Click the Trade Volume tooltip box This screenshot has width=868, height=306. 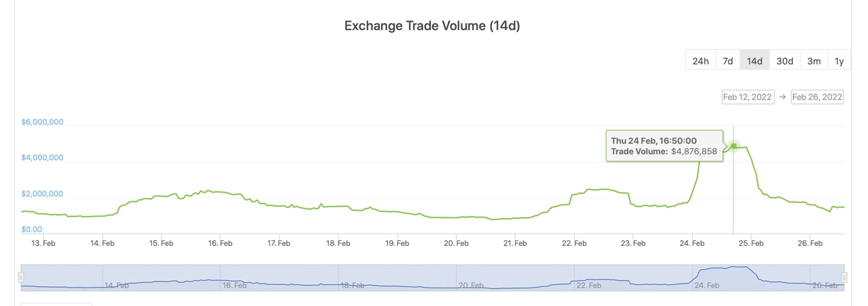[x=664, y=145]
